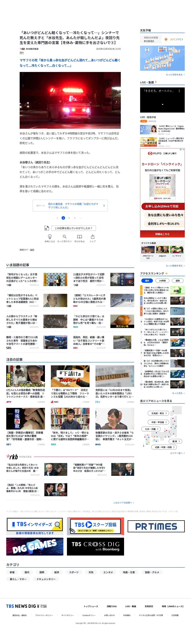Go to page 3 of the article
The height and width of the screenshot is (644, 191).
coord(69,218)
